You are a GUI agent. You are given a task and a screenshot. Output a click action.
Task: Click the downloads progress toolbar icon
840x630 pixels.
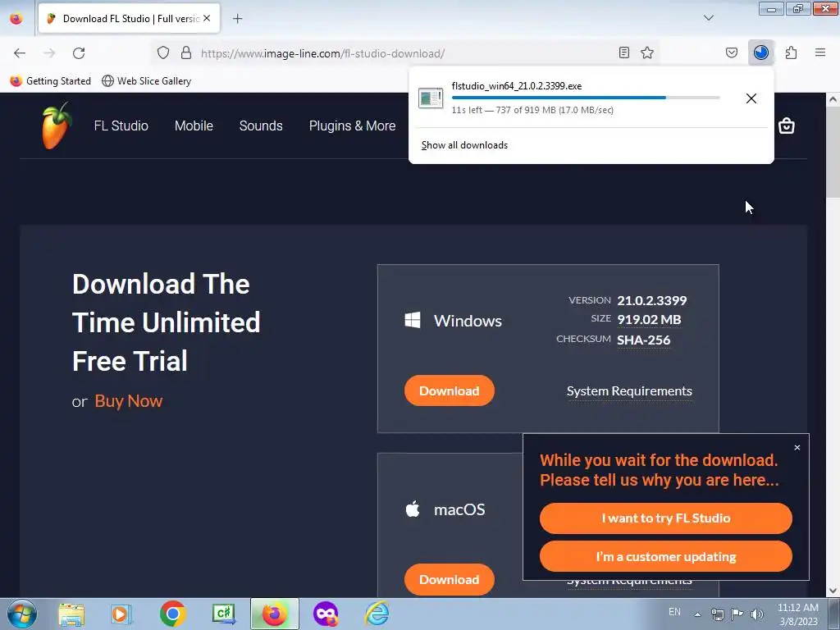coord(761,52)
